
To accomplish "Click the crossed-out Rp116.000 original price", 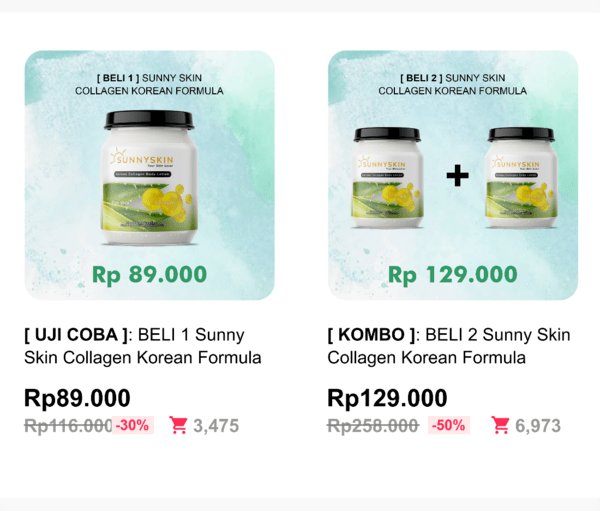I will point(68,425).
